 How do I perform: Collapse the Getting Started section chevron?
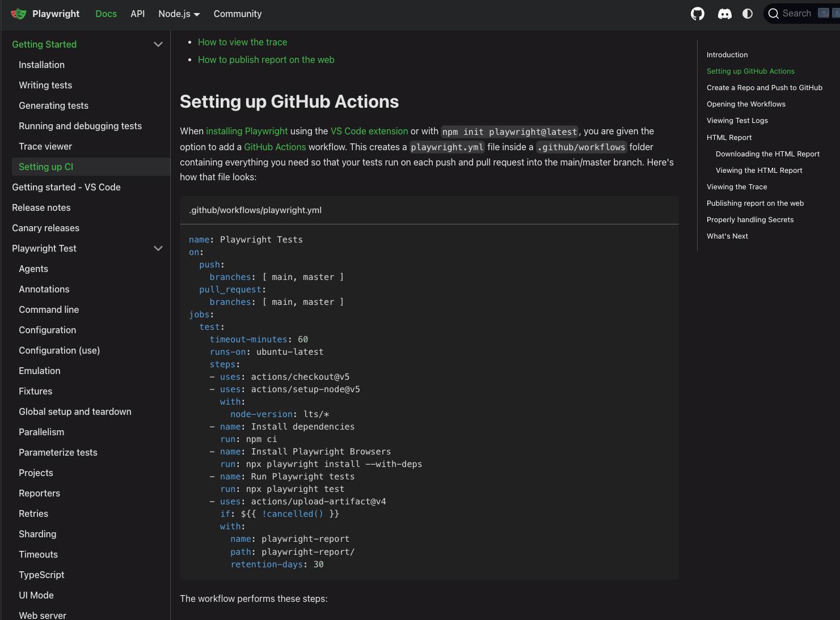158,44
